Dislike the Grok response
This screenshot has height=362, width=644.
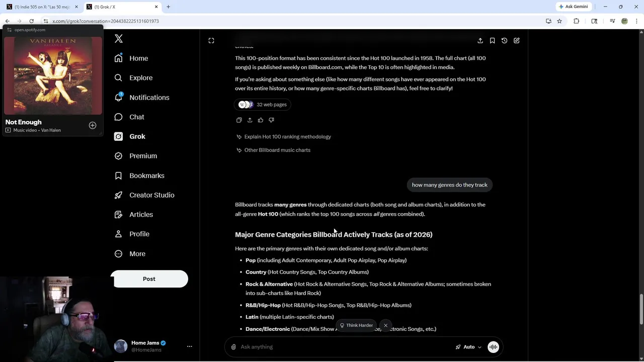coord(271,120)
